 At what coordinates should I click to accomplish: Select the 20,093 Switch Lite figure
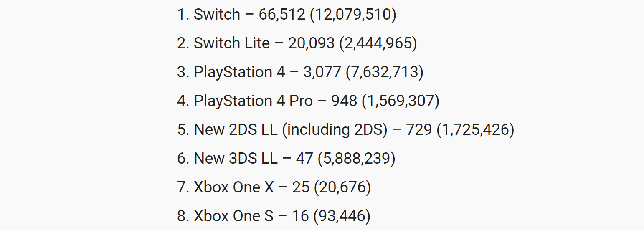(312, 43)
